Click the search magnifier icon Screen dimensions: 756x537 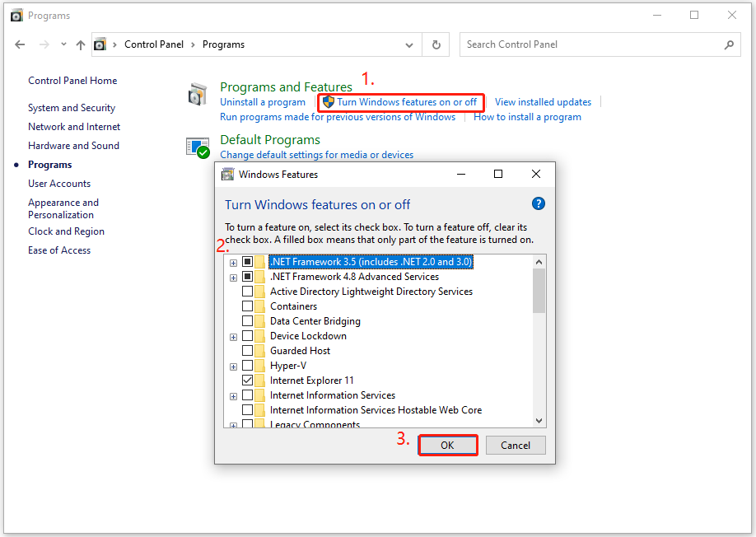click(729, 44)
